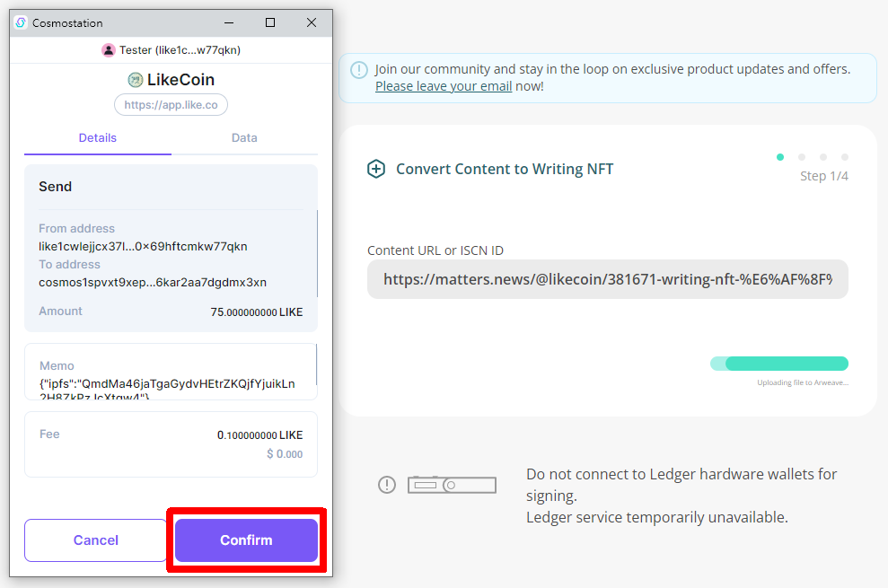888x588 pixels.
Task: Click the warning exclamation icon near Ledger notice
Action: tap(386, 485)
